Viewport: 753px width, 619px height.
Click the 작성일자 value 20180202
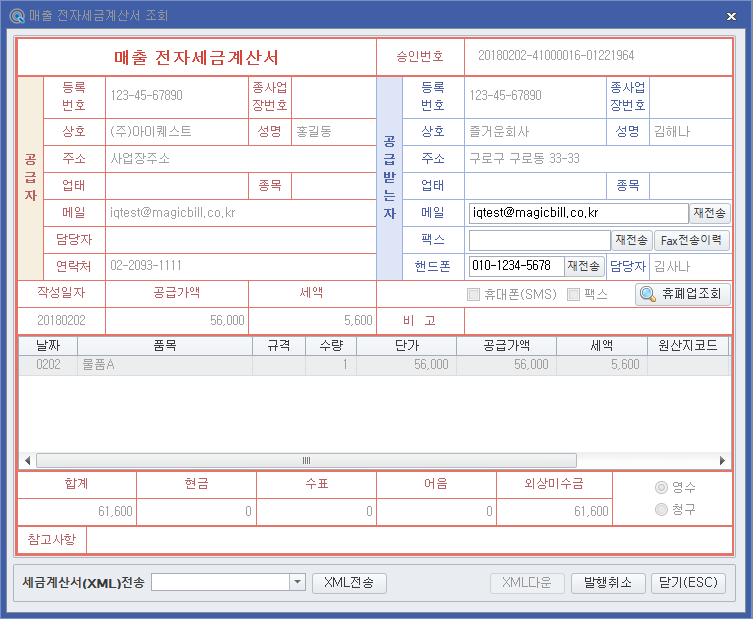(61, 320)
